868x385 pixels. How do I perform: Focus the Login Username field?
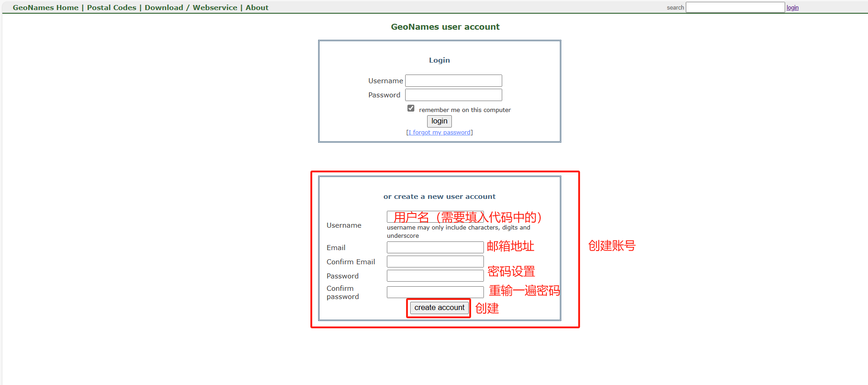(x=453, y=80)
